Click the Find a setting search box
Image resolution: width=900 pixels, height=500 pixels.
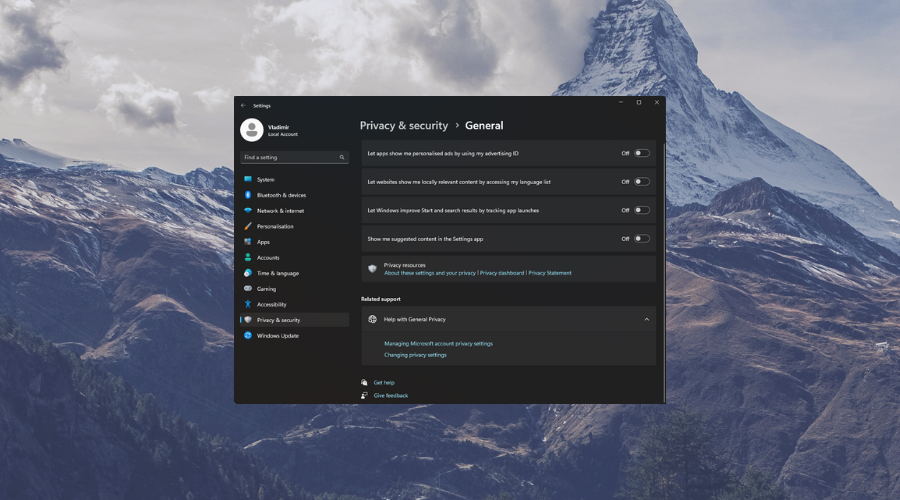coord(288,157)
